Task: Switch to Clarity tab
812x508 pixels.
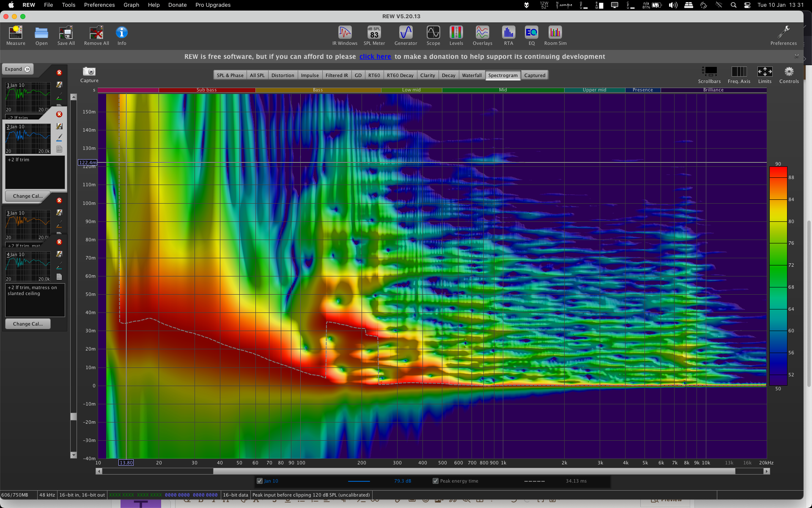Action: coord(428,75)
